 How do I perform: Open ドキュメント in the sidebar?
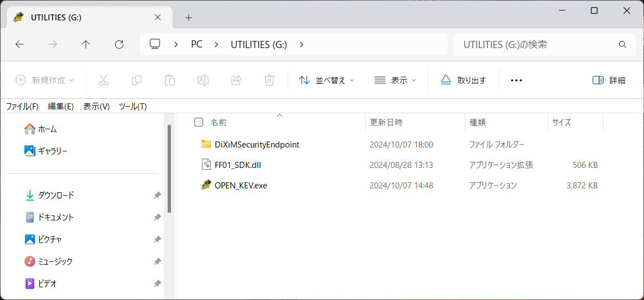[x=49, y=217]
